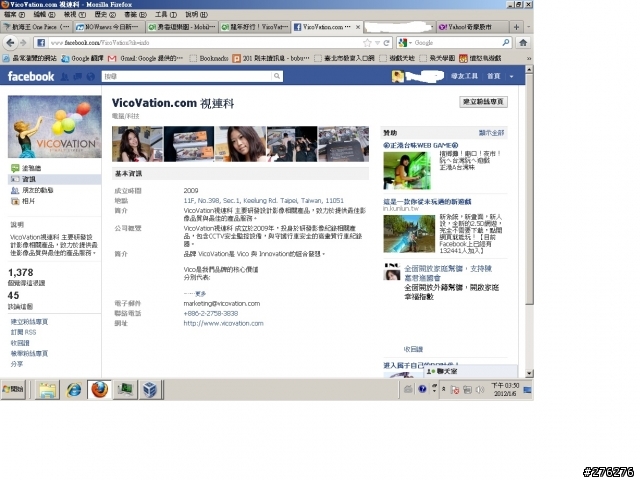Open the VirtualBox cube taskbar icon
This screenshot has height=480, width=640.
(150, 390)
